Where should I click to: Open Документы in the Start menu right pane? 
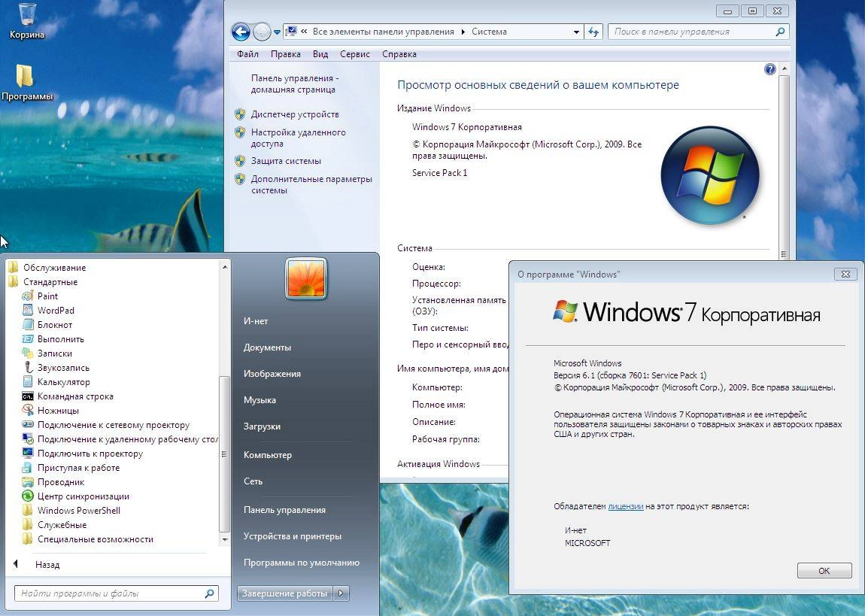[267, 347]
